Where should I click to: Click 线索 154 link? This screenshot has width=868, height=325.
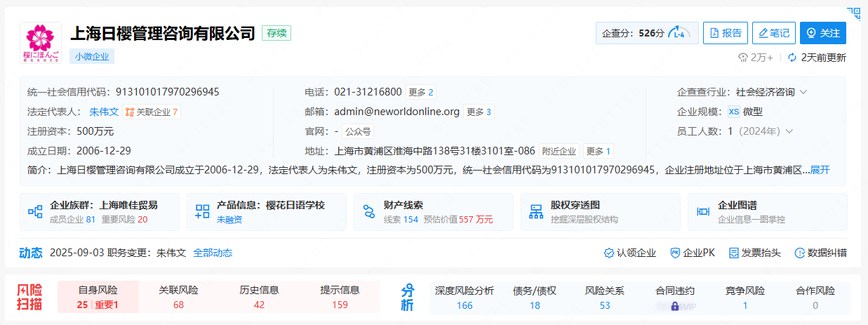click(401, 220)
